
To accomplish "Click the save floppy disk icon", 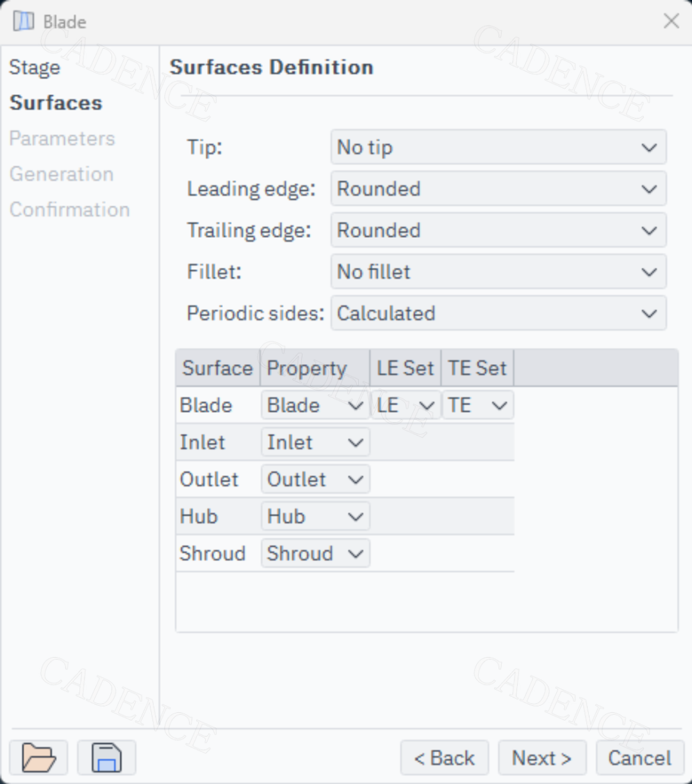I will 106,758.
